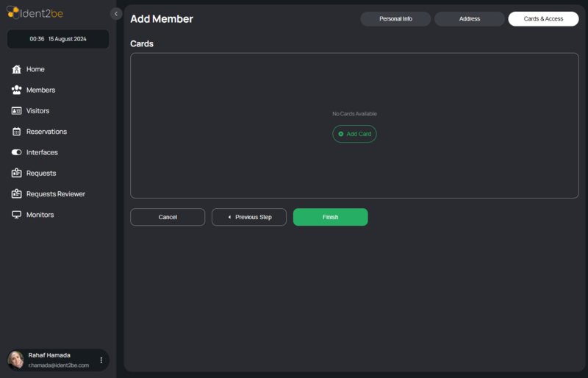Click the Requests badge icon
The image size is (588, 378).
click(x=16, y=173)
